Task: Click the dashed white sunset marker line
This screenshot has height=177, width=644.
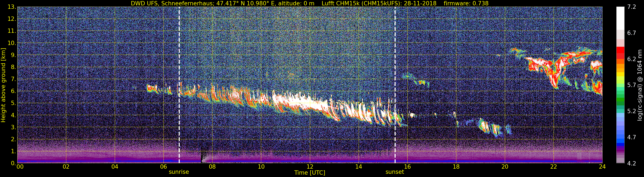Action: (395, 85)
